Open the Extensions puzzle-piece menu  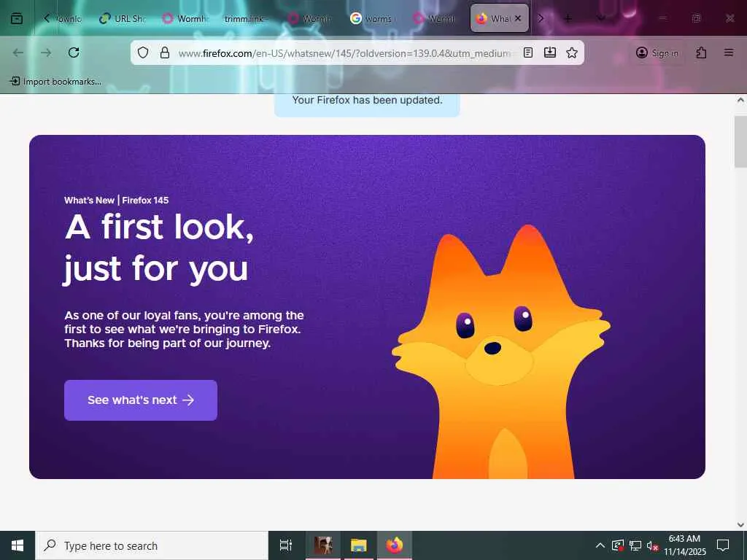pos(701,52)
